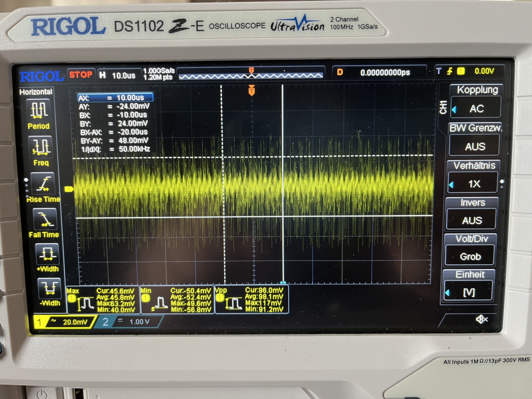Toggle Volt/Div Grob setting
532x399 pixels.
point(470,256)
